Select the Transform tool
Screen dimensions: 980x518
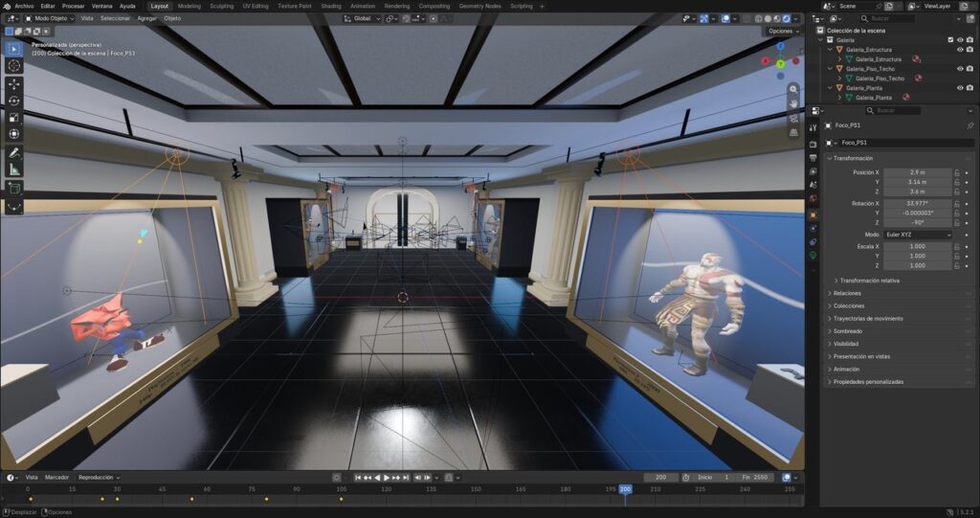pyautogui.click(x=13, y=134)
